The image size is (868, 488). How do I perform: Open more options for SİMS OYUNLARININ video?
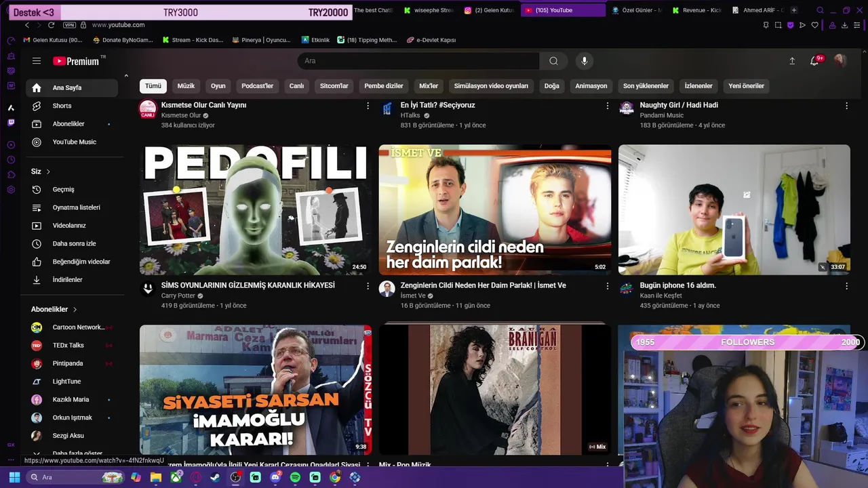[368, 286]
